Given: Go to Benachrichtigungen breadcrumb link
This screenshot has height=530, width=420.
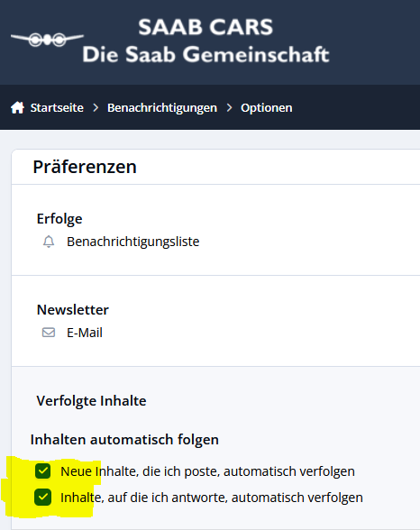Looking at the screenshot, I should pyautogui.click(x=162, y=108).
